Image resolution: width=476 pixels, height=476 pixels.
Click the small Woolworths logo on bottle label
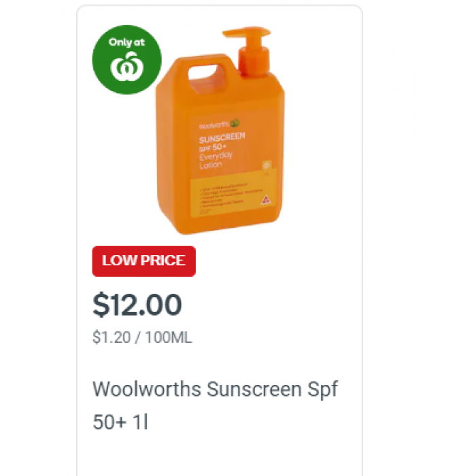tap(220, 124)
